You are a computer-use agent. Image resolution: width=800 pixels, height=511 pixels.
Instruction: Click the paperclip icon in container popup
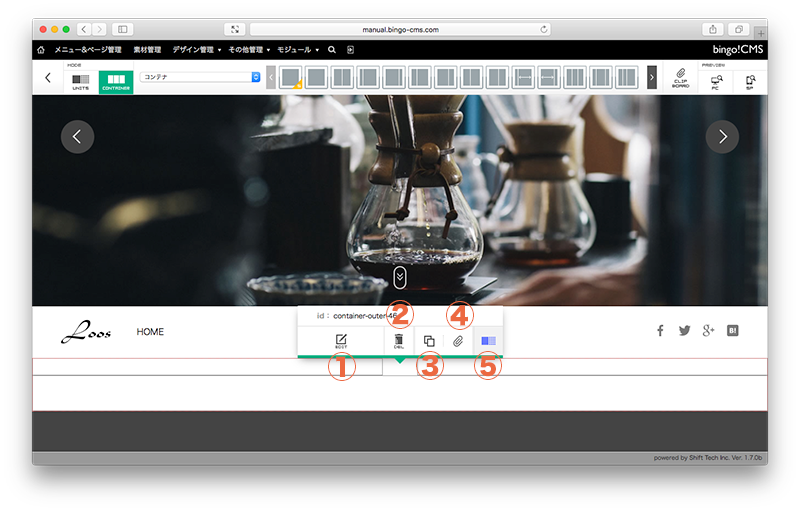point(458,341)
